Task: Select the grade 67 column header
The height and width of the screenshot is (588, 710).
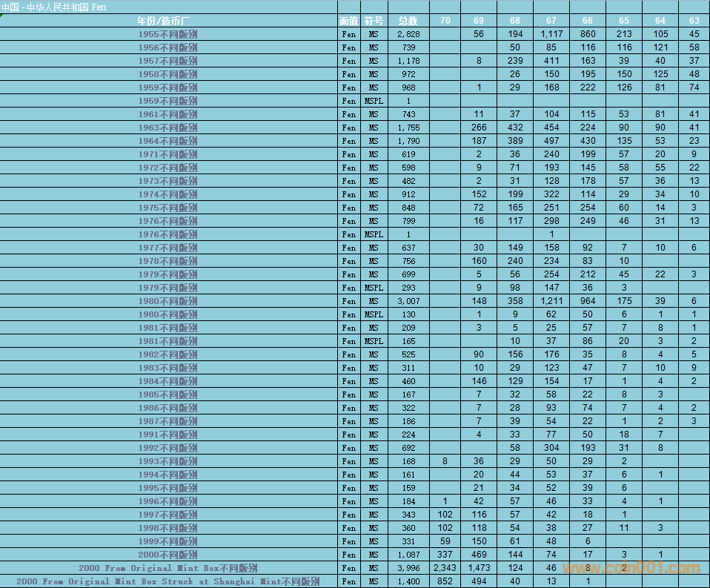Action: (x=551, y=20)
